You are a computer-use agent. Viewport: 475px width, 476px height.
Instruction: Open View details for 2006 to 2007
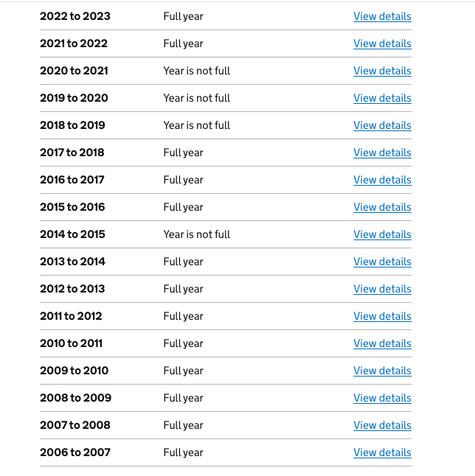[x=382, y=452]
